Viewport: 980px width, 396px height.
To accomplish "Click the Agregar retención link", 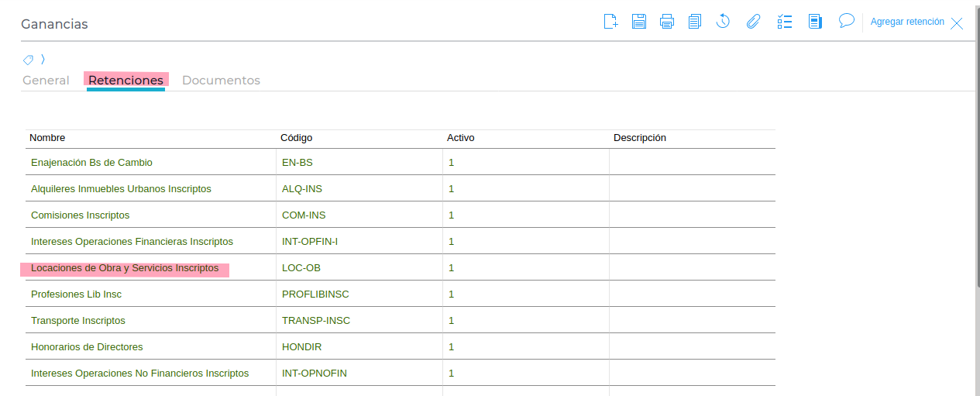I will pyautogui.click(x=907, y=22).
